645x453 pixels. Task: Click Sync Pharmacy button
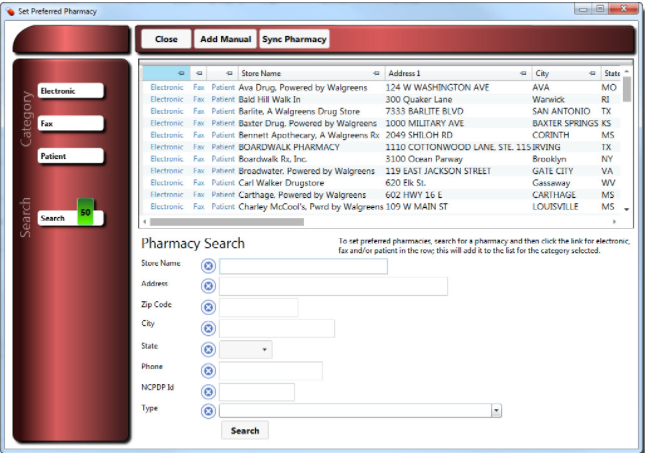click(294, 39)
